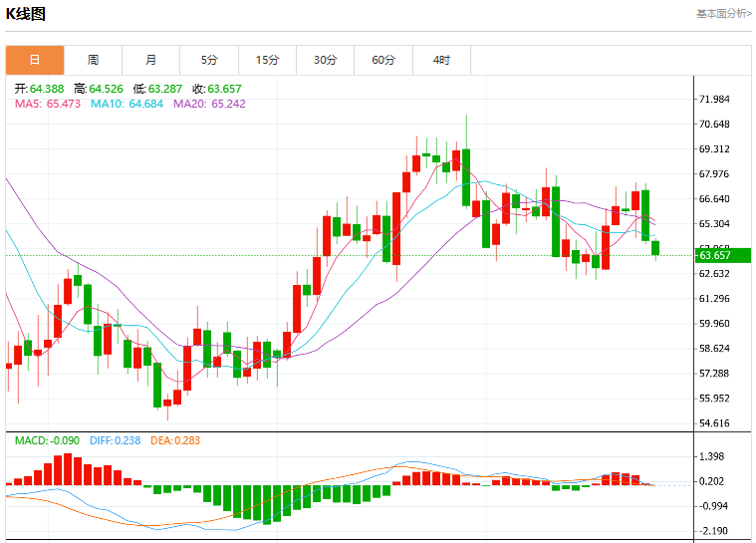The image size is (756, 543).
Task: Click the DEA 0.283 label
Action: [175, 440]
